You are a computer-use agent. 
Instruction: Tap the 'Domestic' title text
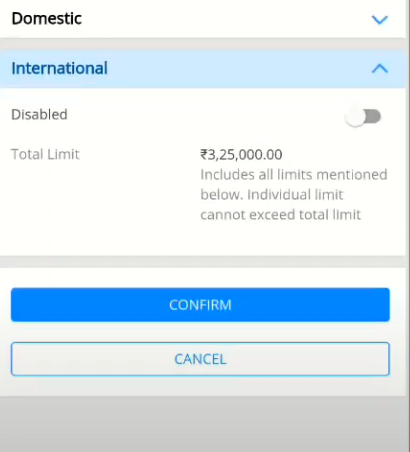point(47,18)
